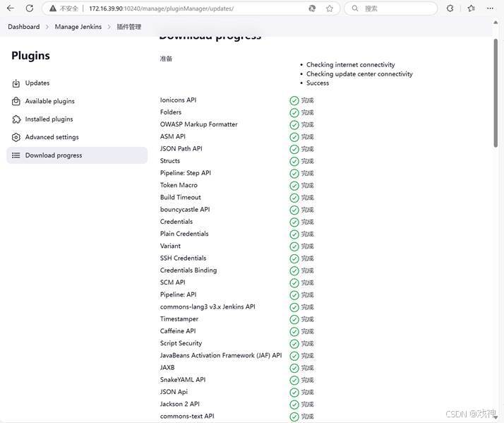Click success check for JAXB
Image resolution: width=504 pixels, height=423 pixels.
[x=294, y=368]
